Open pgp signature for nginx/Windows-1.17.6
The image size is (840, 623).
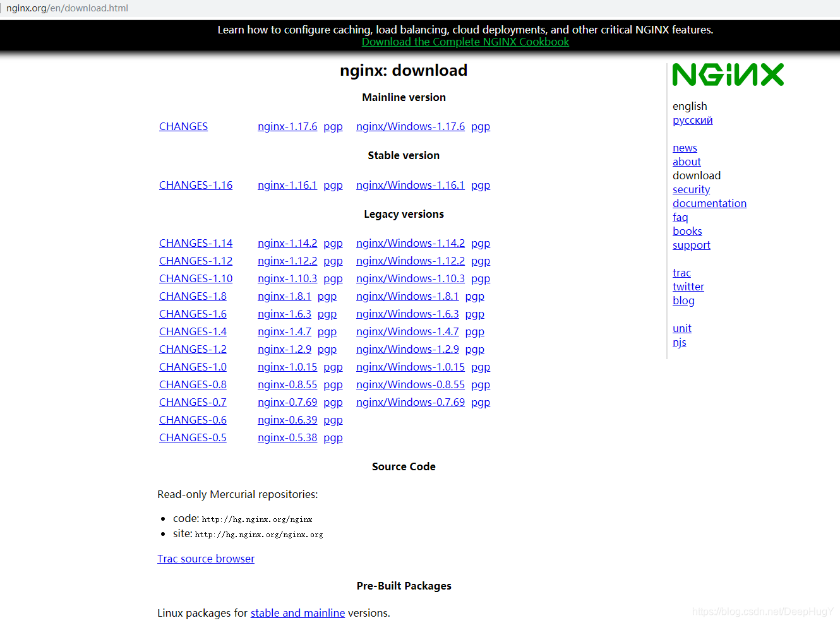pyautogui.click(x=481, y=126)
